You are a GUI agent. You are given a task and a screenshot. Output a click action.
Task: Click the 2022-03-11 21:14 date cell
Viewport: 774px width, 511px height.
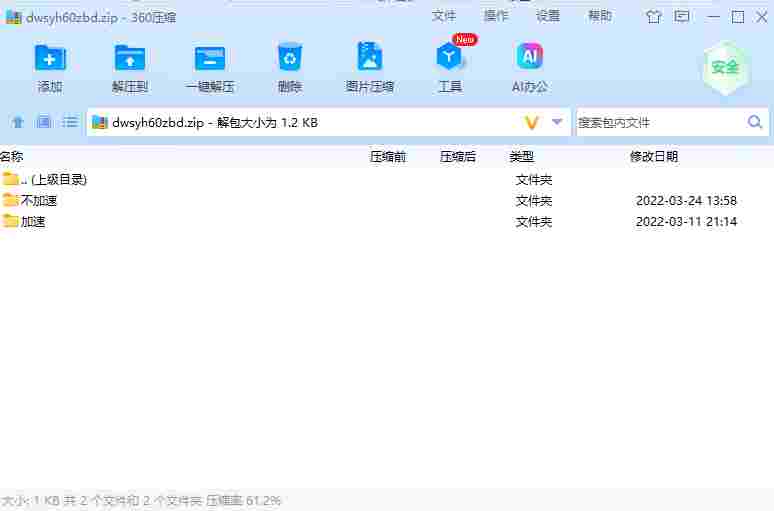click(686, 222)
